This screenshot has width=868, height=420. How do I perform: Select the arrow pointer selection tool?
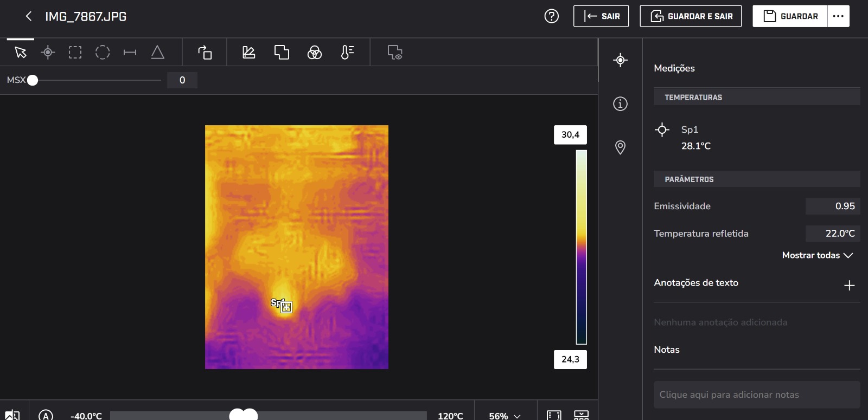coord(21,53)
